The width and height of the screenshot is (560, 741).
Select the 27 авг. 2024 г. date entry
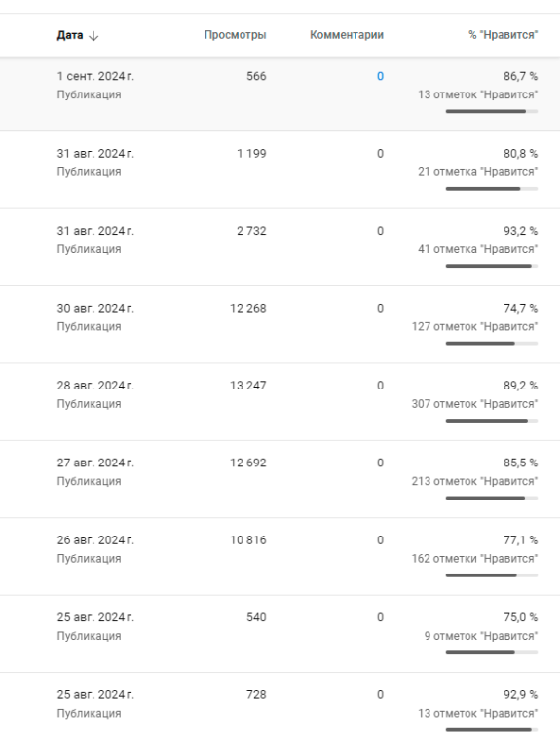pos(95,463)
